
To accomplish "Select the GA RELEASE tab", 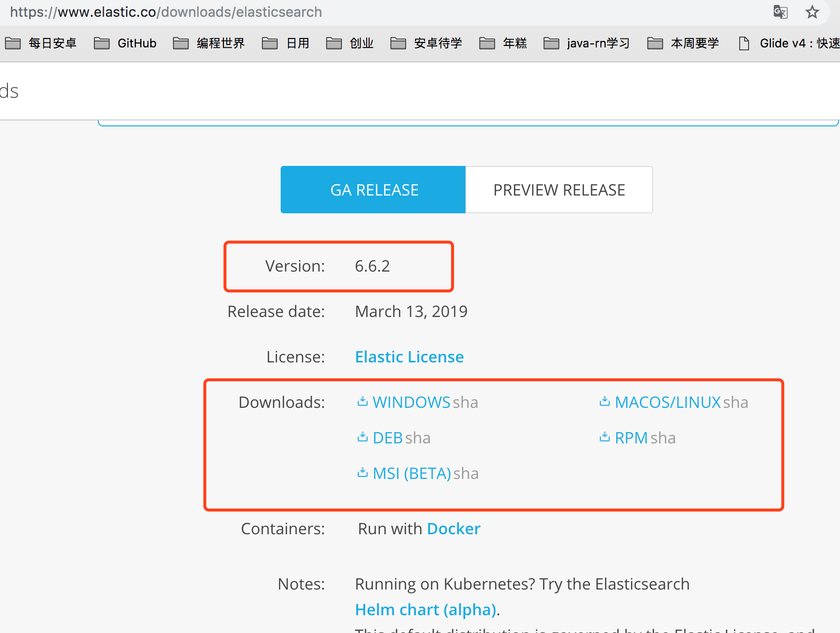I will (x=373, y=190).
